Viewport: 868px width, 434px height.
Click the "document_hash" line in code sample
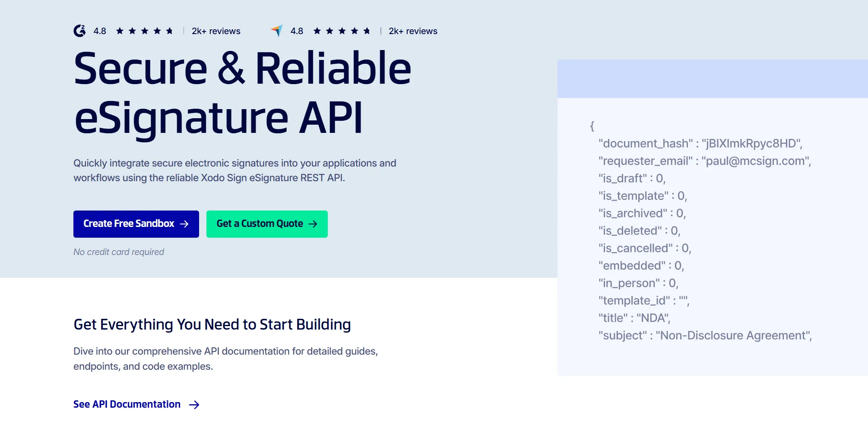(x=700, y=144)
